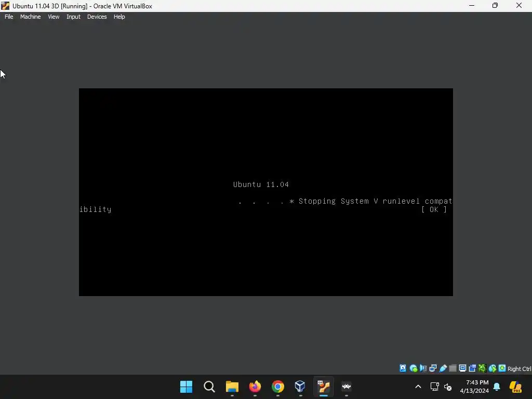Image resolution: width=532 pixels, height=399 pixels.
Task: Open Windows Search from the taskbar
Action: click(x=209, y=387)
